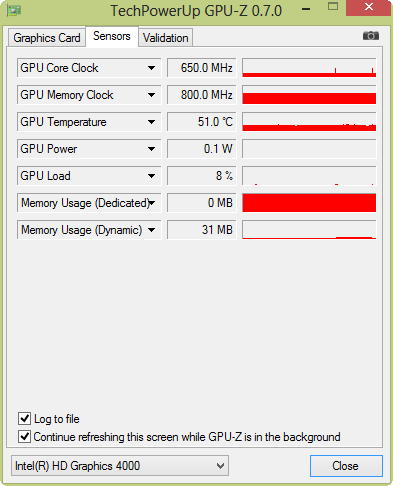393x486 pixels.
Task: Close window using the red X button
Action: 368,7
